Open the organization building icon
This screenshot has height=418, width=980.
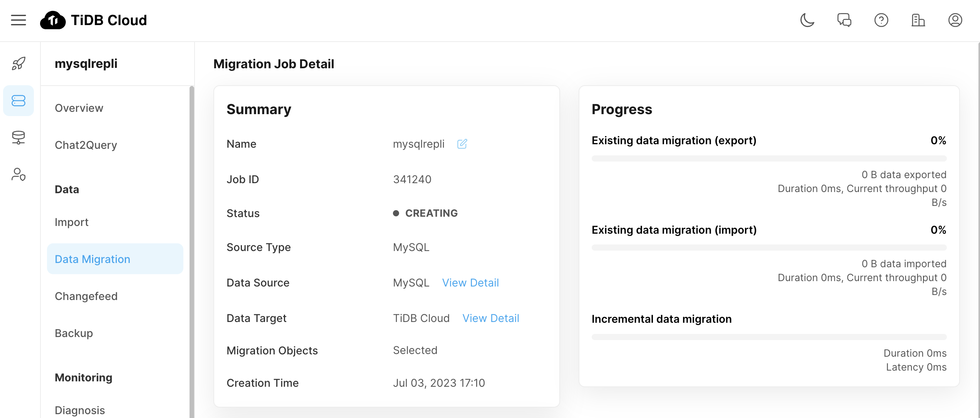918,20
